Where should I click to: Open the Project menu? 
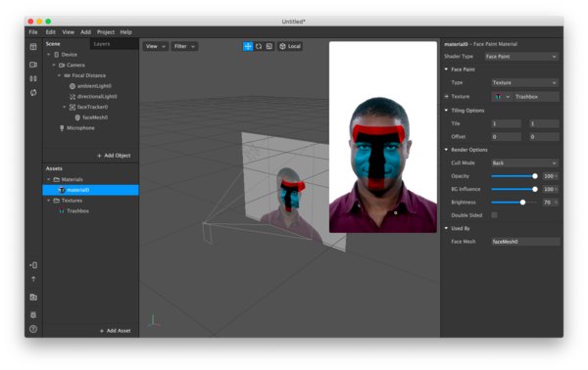[x=106, y=32]
